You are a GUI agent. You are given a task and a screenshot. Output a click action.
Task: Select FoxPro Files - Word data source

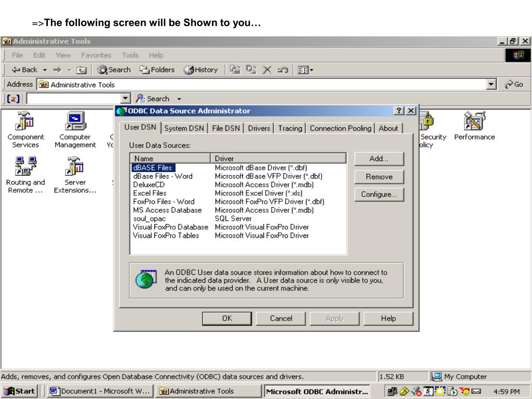164,202
